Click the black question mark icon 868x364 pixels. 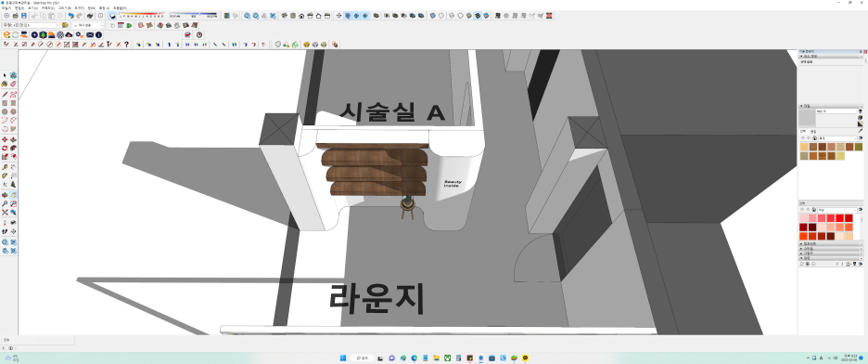click(126, 45)
